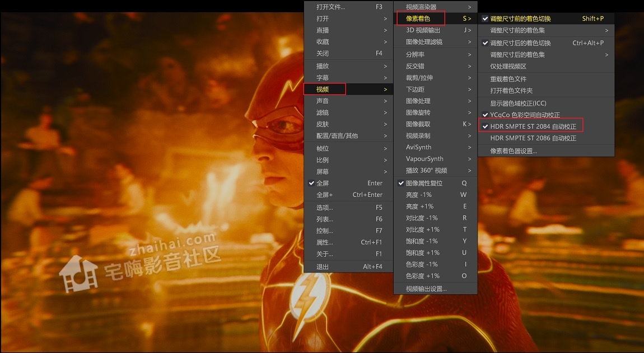Uncheck 调整尺寸后的着色切换 option
This screenshot has height=353, width=644.
click(x=546, y=43)
